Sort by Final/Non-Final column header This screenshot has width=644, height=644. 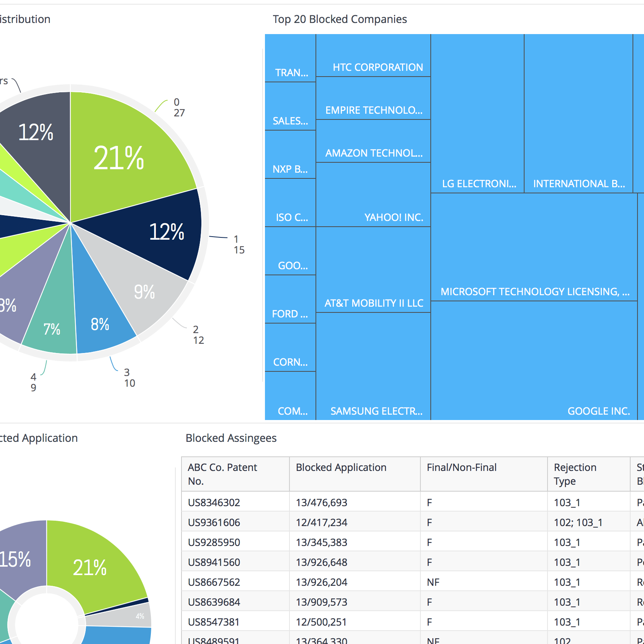[x=484, y=474]
